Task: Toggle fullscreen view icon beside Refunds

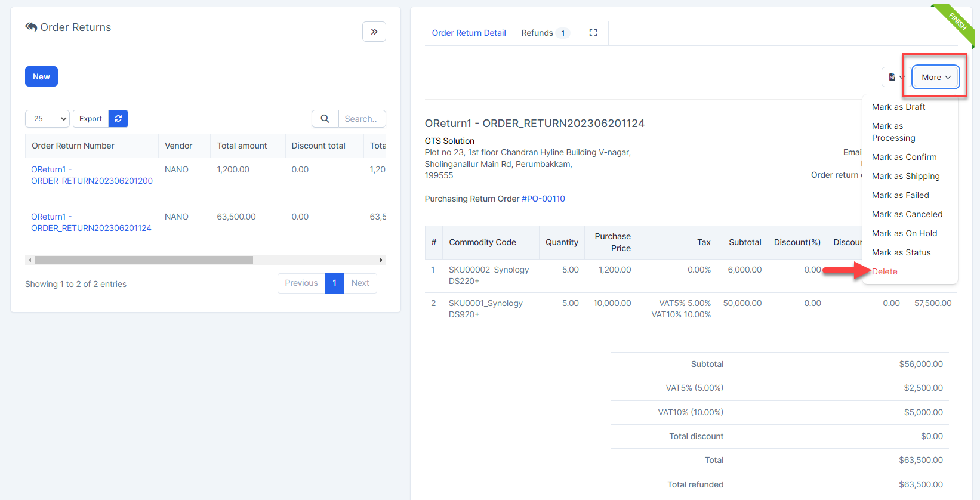Action: click(x=593, y=33)
